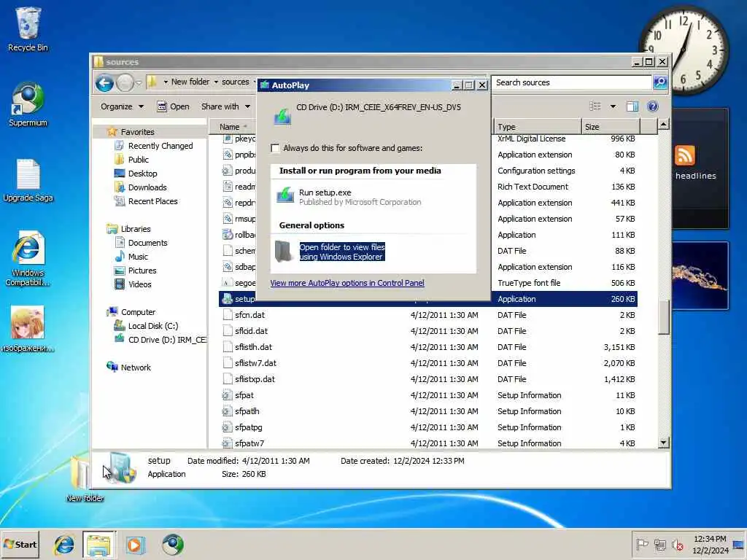Open recent pages dropdown arrow
Viewport: 747px width, 560px height.
pos(139,83)
